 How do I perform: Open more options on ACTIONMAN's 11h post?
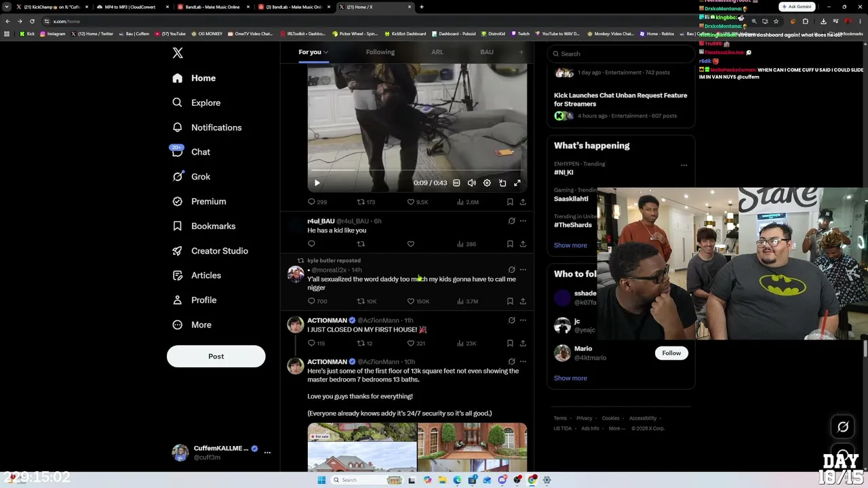pyautogui.click(x=523, y=321)
